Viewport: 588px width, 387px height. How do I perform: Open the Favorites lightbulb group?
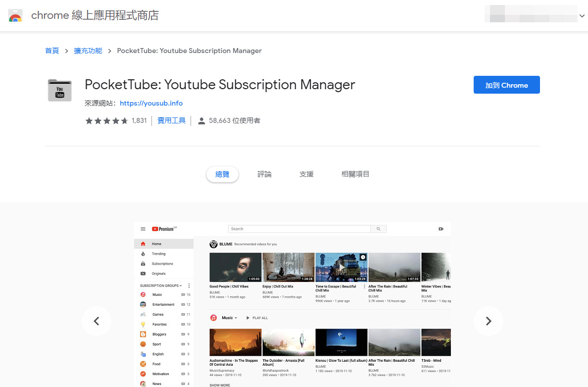click(x=164, y=324)
